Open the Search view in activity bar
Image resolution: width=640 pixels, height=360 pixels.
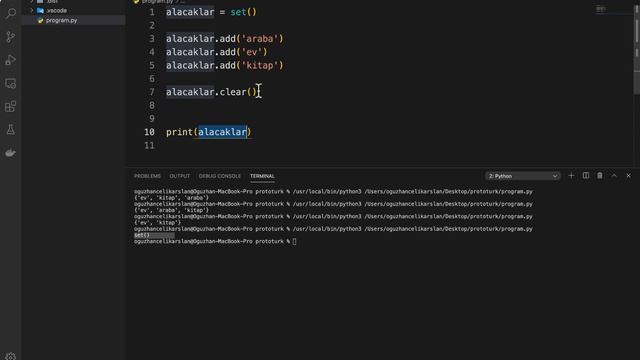pyautogui.click(x=11, y=13)
